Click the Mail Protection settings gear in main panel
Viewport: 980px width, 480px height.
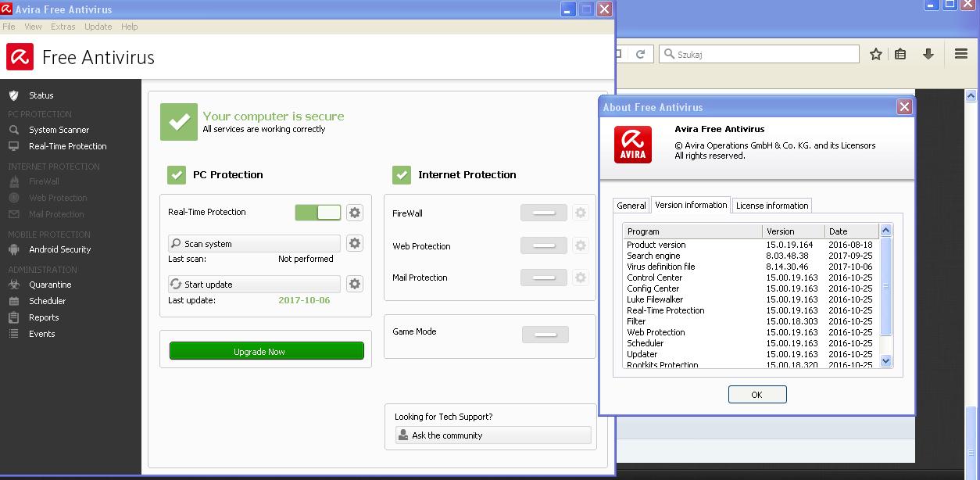pos(580,278)
